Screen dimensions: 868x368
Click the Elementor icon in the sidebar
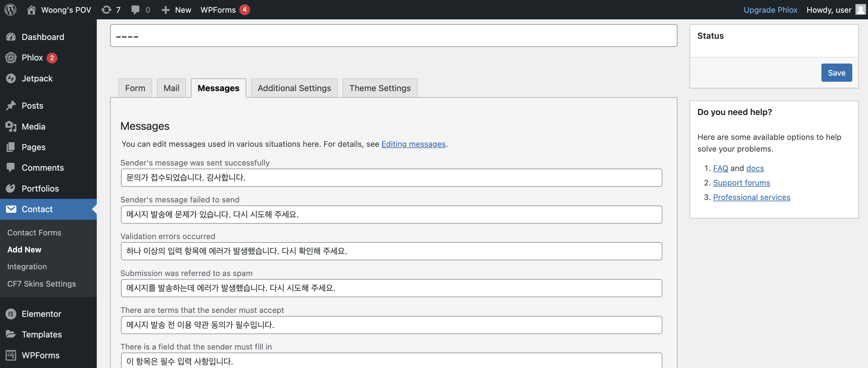click(11, 314)
